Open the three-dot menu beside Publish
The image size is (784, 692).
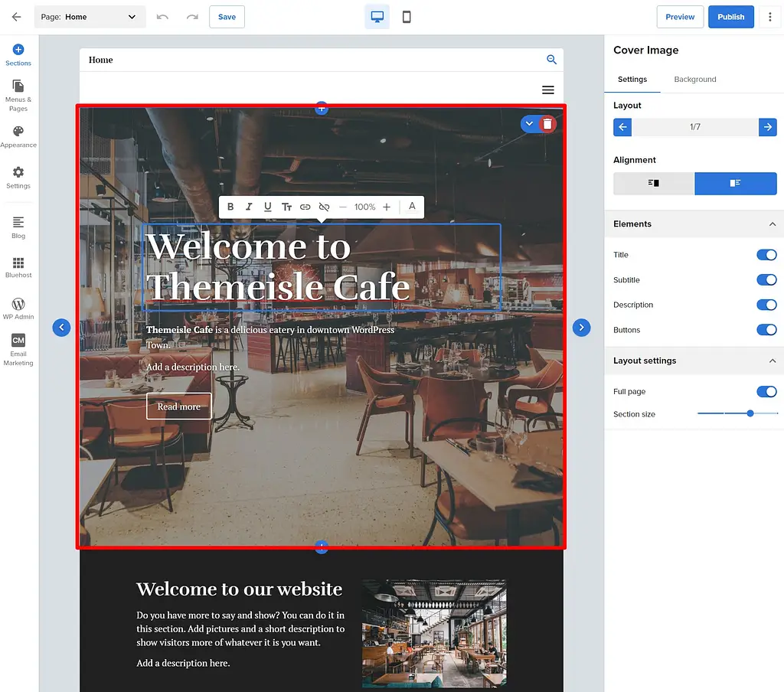(770, 16)
